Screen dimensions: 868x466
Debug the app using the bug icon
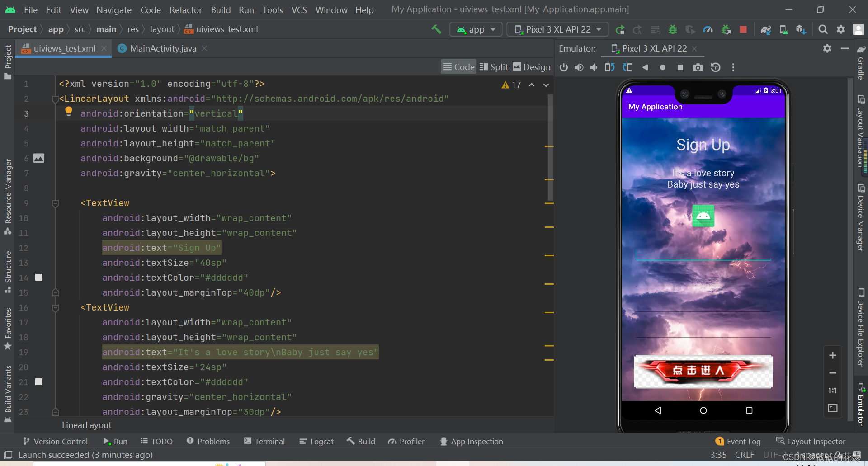pyautogui.click(x=672, y=29)
